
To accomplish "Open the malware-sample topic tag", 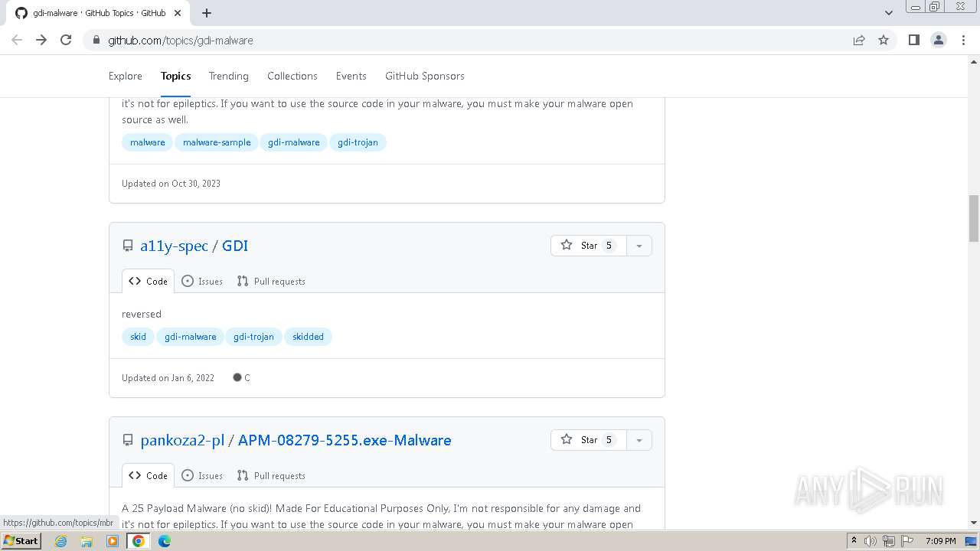I will [217, 142].
